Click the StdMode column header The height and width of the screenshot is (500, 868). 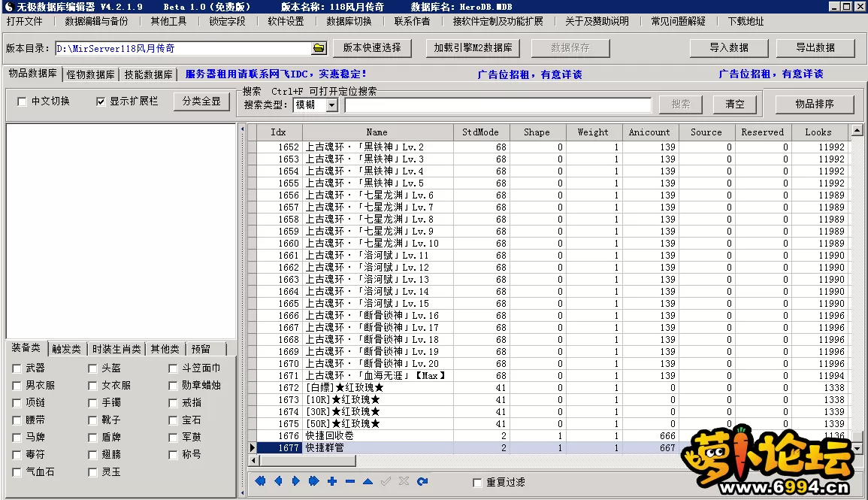(x=480, y=132)
